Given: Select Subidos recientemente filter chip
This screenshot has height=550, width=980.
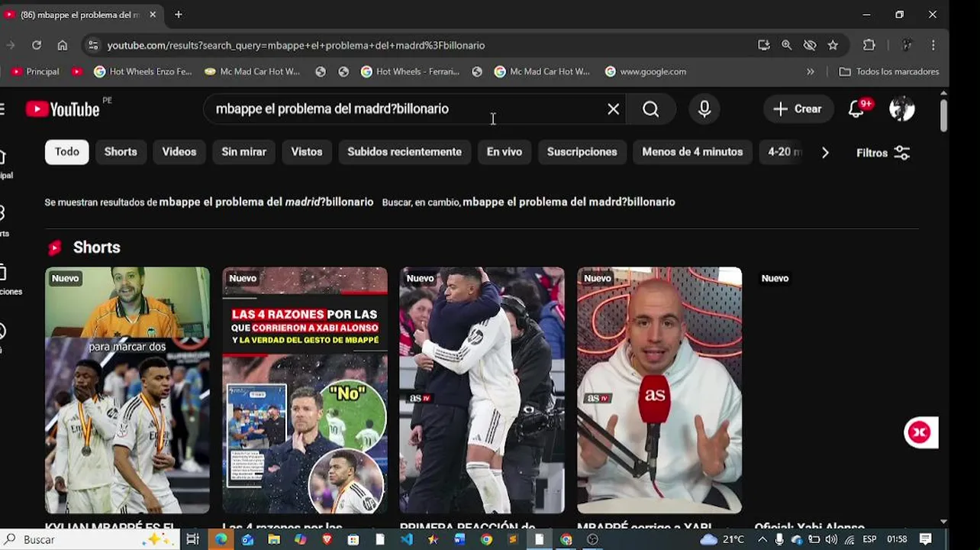Looking at the screenshot, I should [405, 152].
